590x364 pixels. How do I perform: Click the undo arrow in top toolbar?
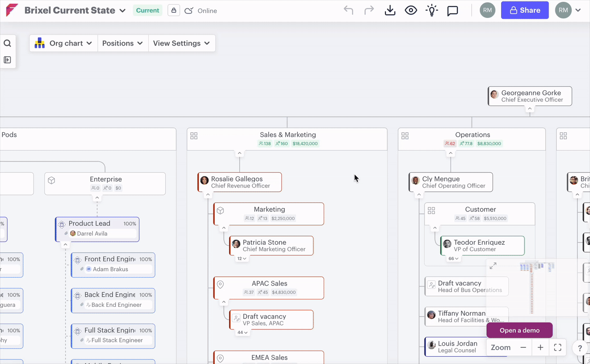(348, 10)
